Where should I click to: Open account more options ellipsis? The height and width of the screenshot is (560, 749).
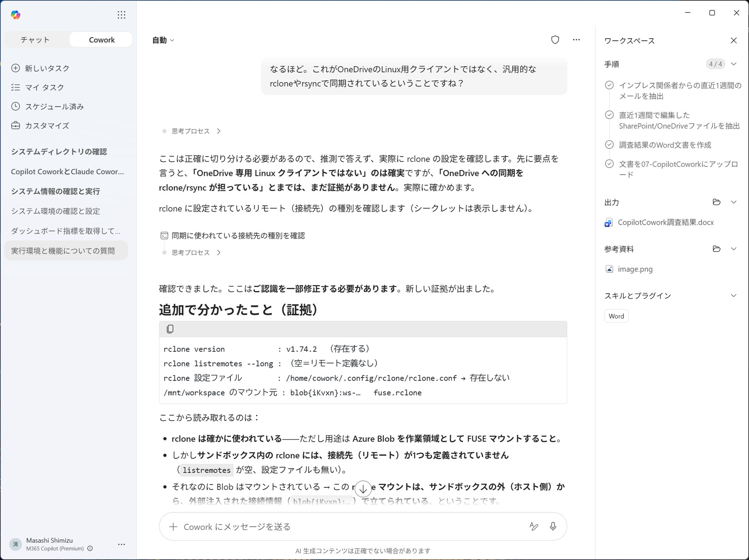[x=121, y=544]
